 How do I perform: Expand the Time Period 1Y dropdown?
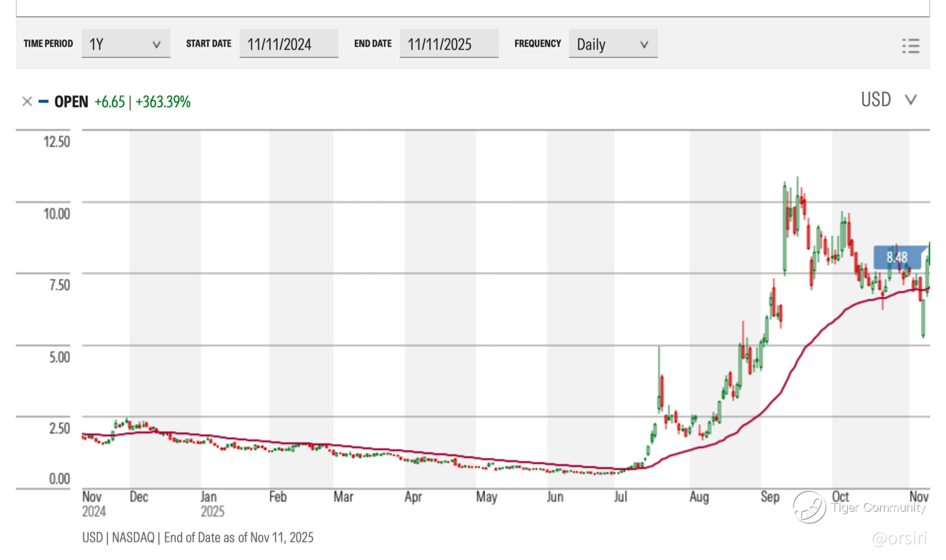coord(126,44)
